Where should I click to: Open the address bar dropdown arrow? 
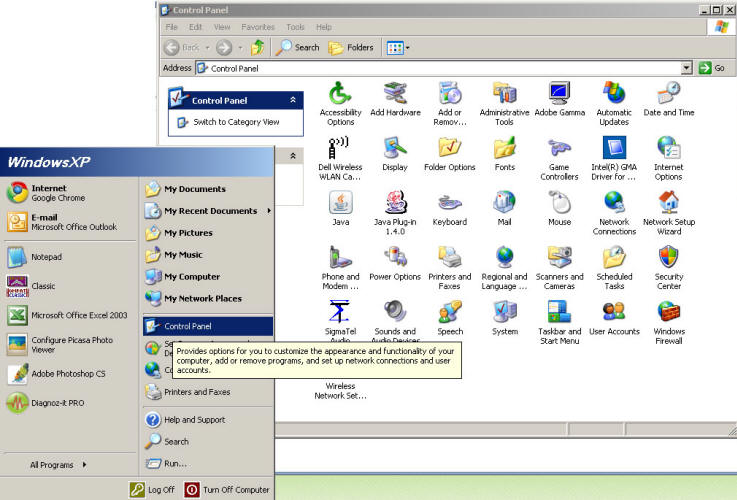(686, 68)
